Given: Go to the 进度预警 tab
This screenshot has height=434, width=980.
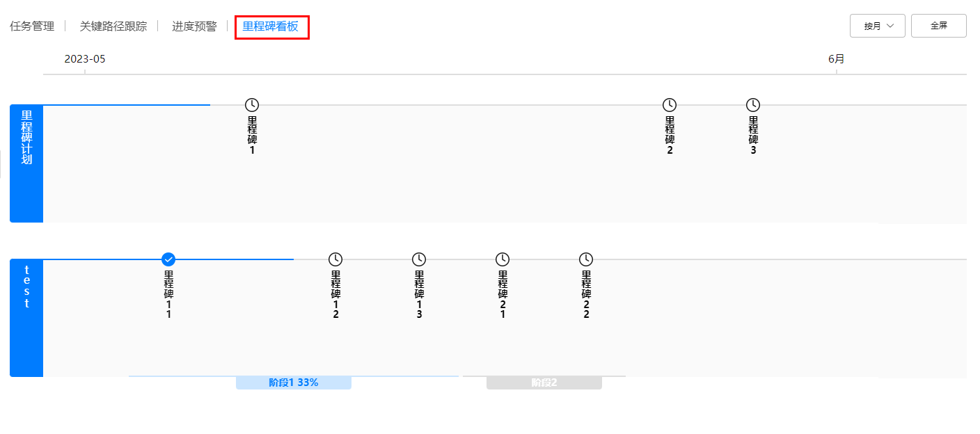Looking at the screenshot, I should pos(194,26).
